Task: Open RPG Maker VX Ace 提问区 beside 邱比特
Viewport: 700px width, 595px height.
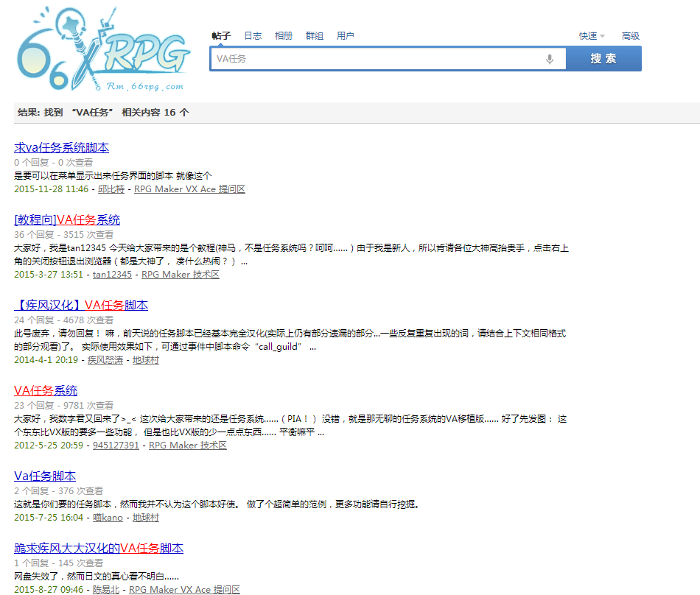Action: point(189,189)
